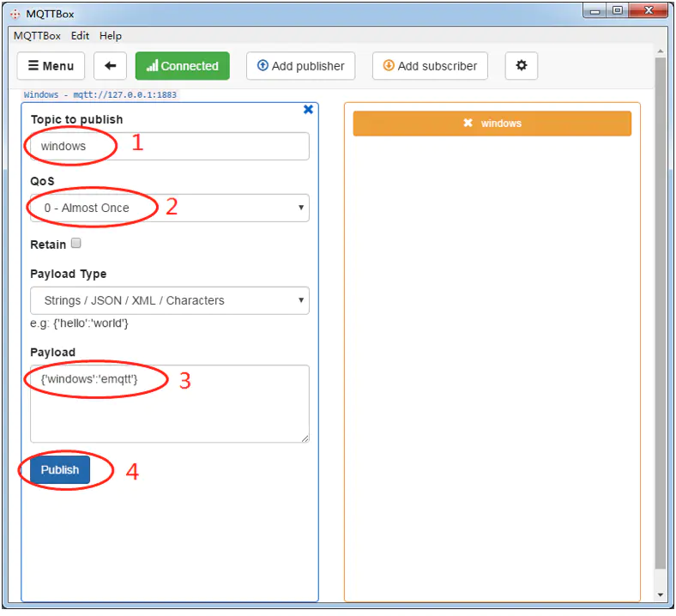Minimize the MQTTBox window
This screenshot has width=676, height=616.
(x=595, y=10)
